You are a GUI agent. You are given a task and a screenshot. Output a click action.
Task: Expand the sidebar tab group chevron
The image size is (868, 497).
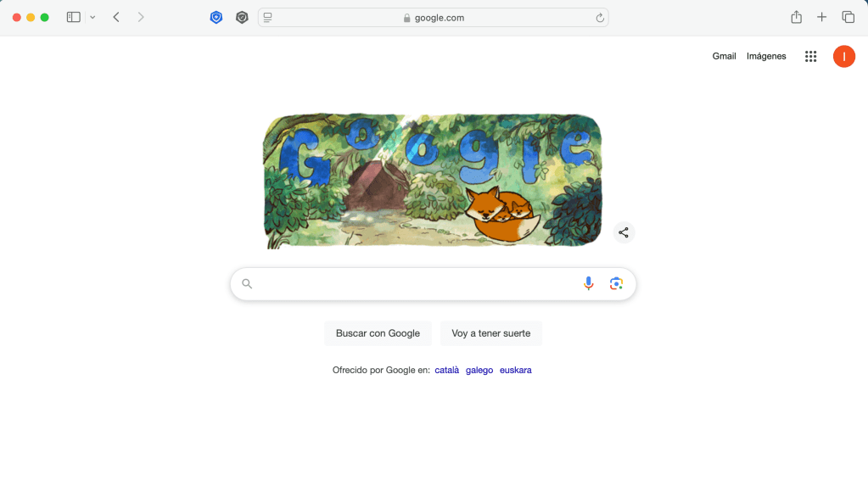point(92,17)
